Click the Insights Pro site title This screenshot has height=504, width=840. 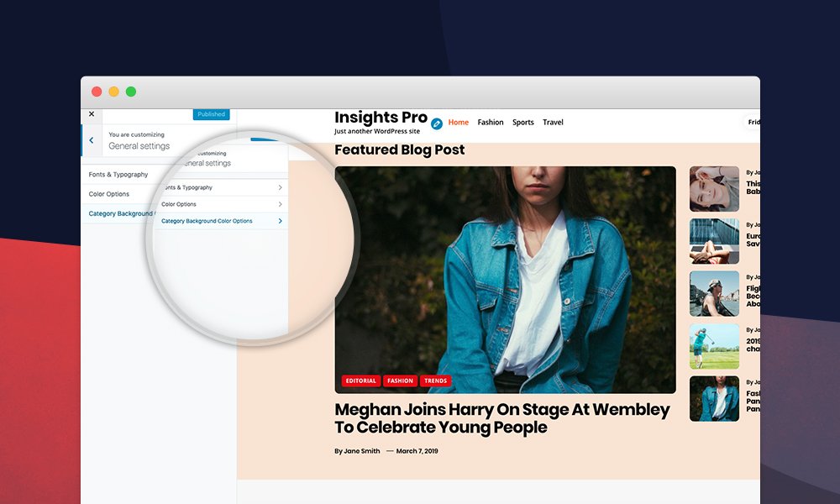[381, 118]
